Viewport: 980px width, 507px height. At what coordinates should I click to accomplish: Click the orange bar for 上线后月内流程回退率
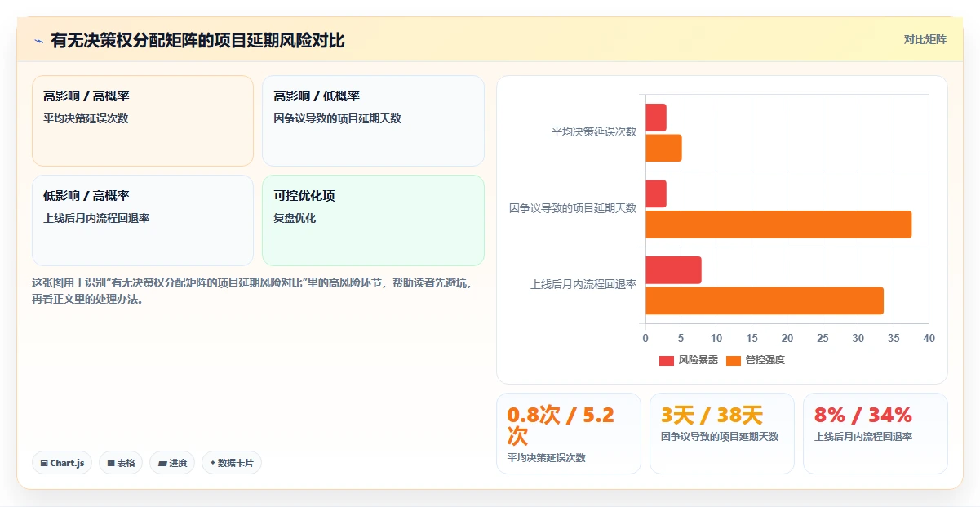click(x=765, y=300)
